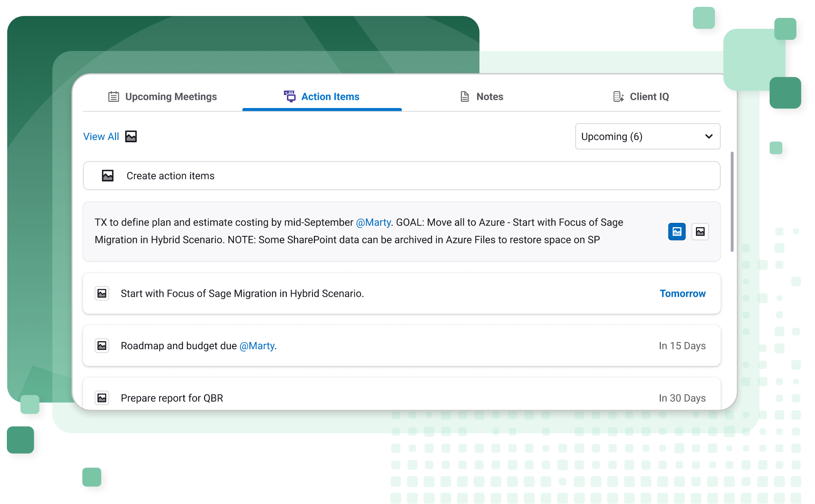Click the Action Items tab icon
Image resolution: width=815 pixels, height=504 pixels.
point(290,96)
